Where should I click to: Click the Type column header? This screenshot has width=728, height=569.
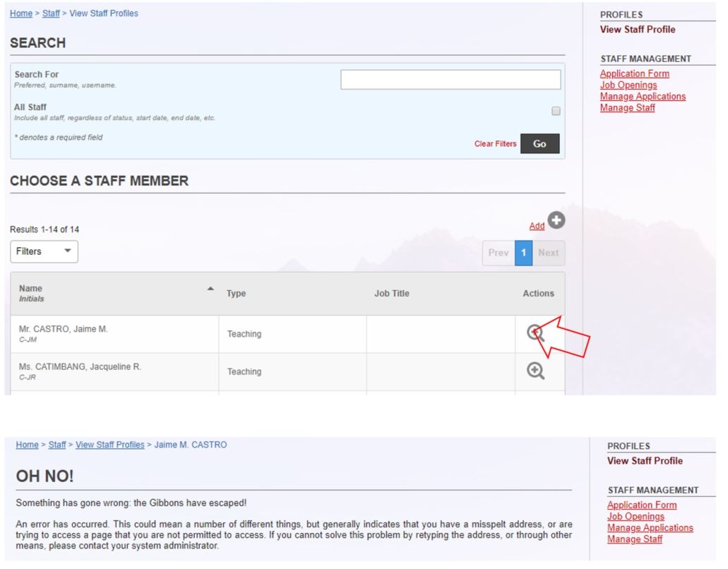pos(236,294)
